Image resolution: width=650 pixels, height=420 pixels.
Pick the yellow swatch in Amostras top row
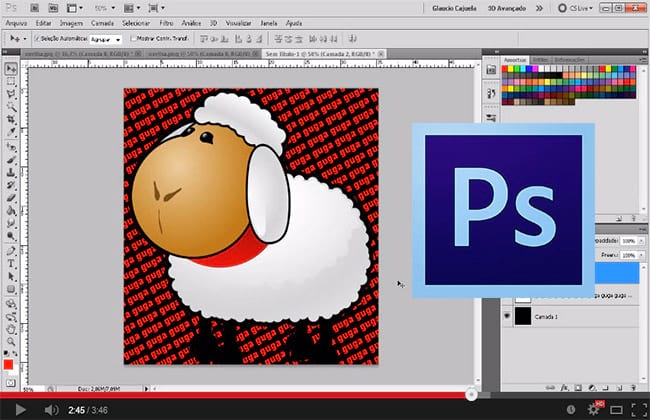pos(511,69)
